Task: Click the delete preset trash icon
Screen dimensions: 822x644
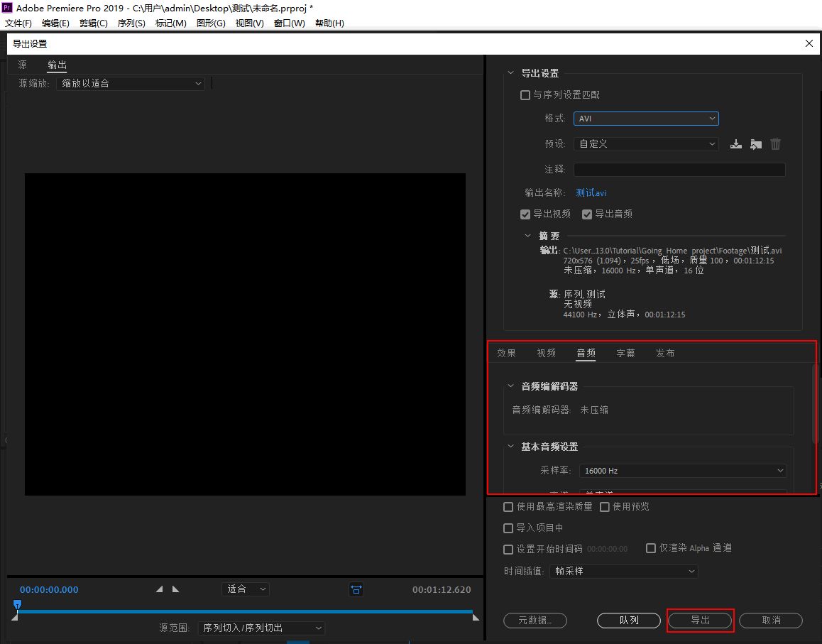Action: (775, 143)
